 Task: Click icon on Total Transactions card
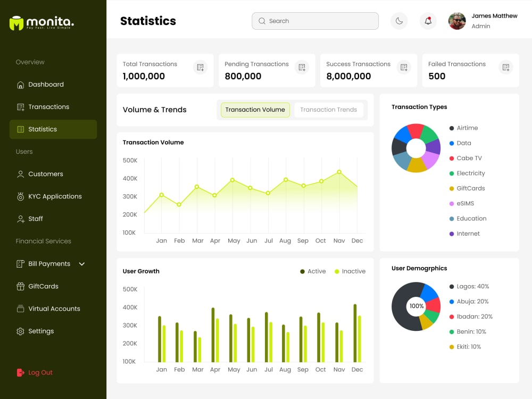200,67
